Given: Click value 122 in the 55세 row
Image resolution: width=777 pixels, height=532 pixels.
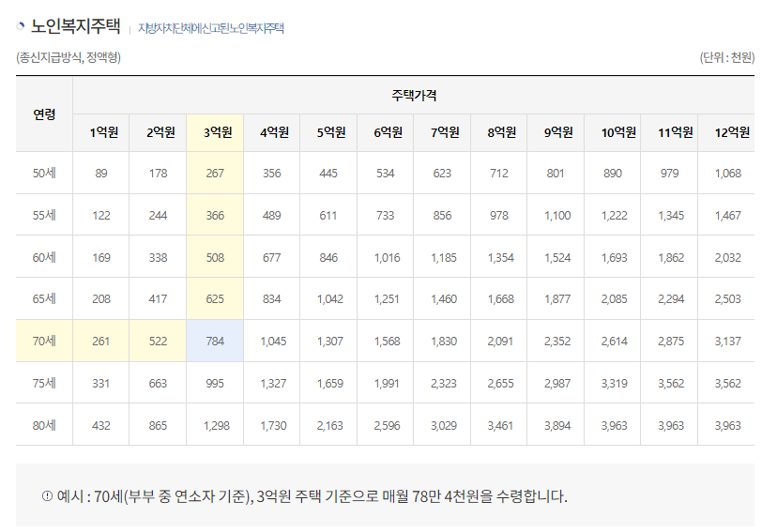Looking at the screenshot, I should (x=101, y=216).
